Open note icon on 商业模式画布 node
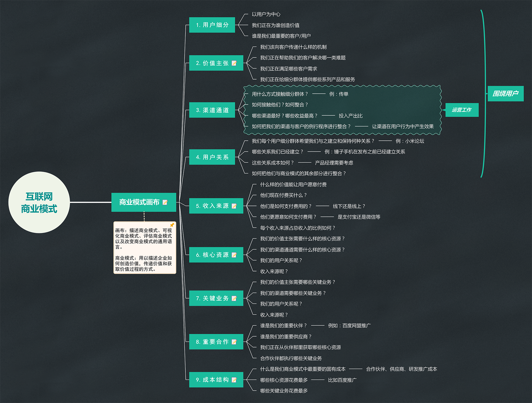Screen dimensions: 532x403 (x=165, y=202)
